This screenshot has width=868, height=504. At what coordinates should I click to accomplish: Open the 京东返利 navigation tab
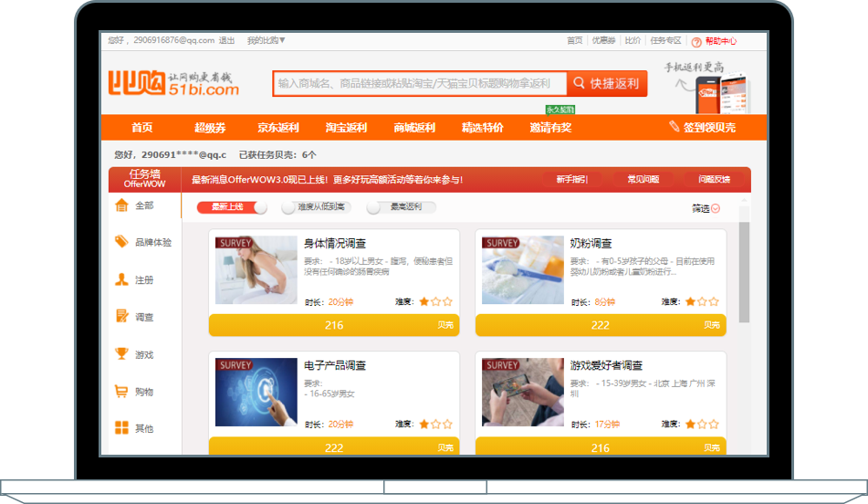pos(277,128)
